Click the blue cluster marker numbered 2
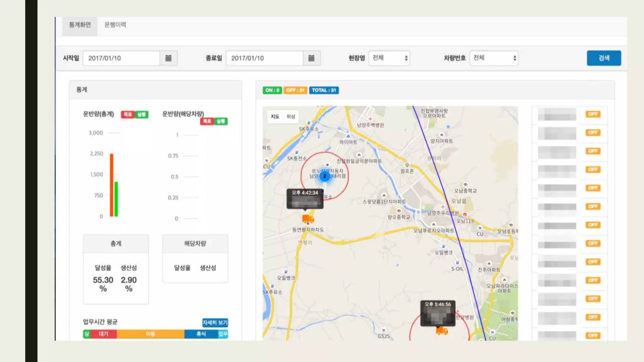Screen dimensions: 644x362 pyautogui.click(x=325, y=176)
